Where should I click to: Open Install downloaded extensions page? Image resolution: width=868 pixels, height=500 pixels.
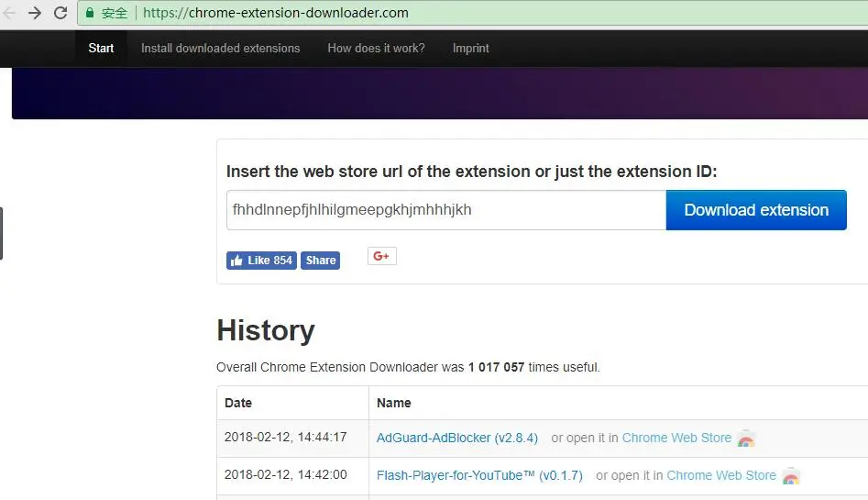[220, 49]
